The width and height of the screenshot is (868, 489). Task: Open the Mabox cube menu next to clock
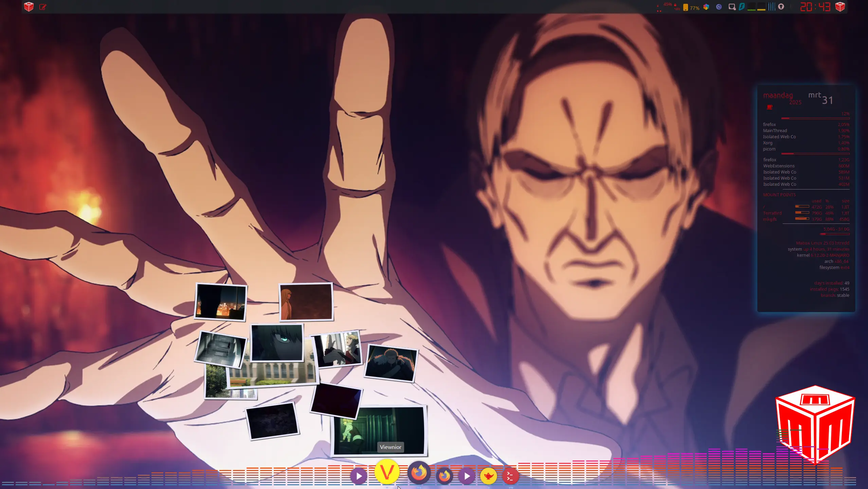click(840, 7)
